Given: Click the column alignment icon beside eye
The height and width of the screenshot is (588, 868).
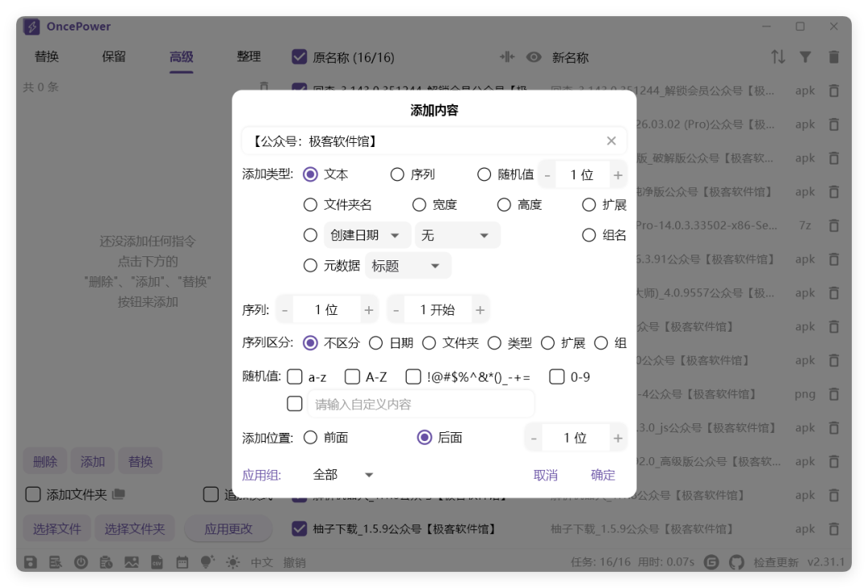Looking at the screenshot, I should (506, 57).
